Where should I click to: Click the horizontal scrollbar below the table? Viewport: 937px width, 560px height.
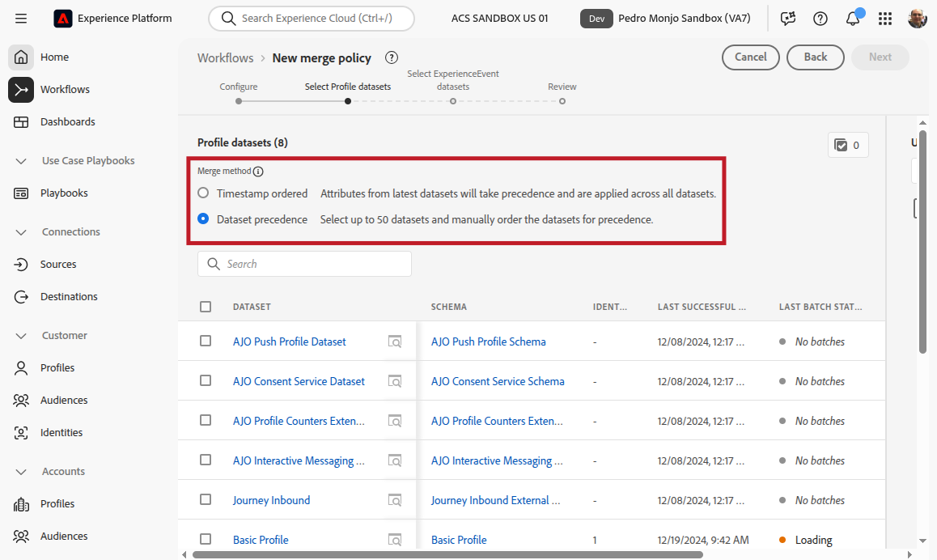(447, 554)
